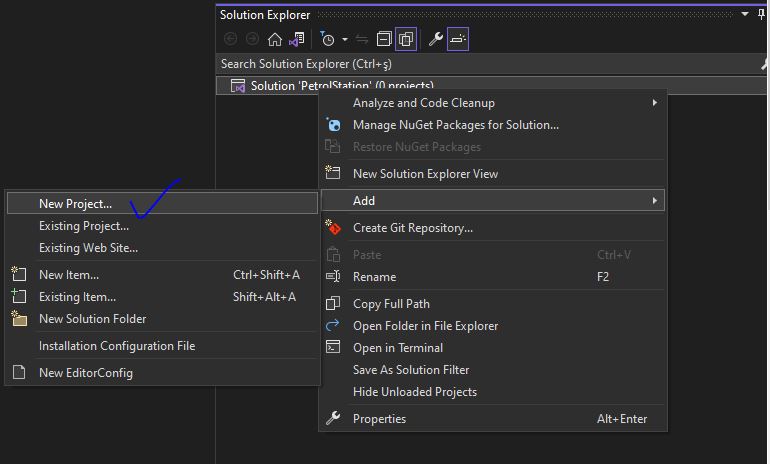Choose New Solution Folder
This screenshot has width=770, height=464.
[x=163, y=319]
